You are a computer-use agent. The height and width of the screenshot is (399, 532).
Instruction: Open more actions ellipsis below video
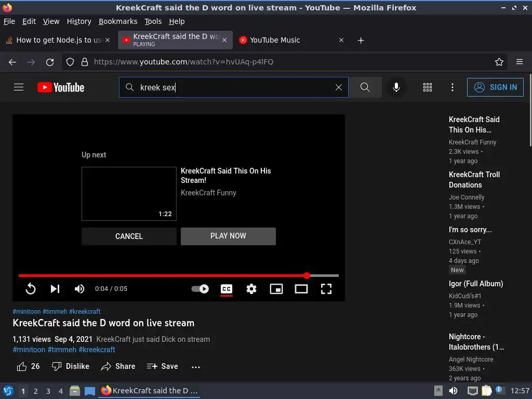196,367
